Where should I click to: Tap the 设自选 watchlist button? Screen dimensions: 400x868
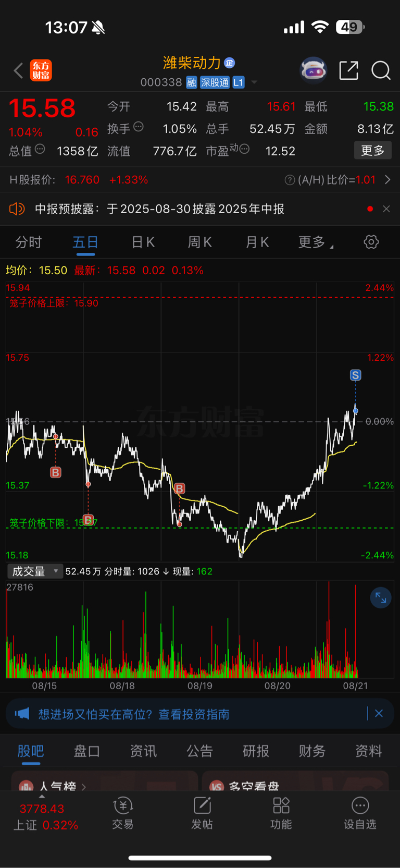point(360,813)
